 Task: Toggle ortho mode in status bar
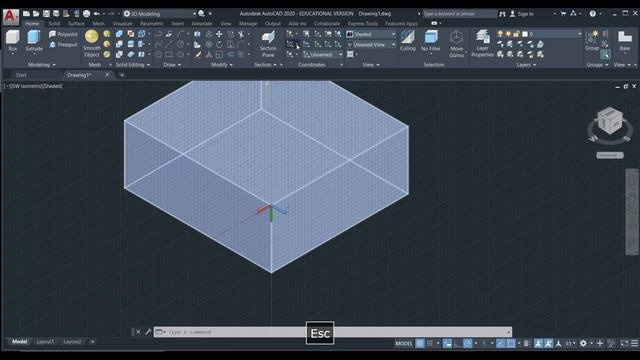pos(458,343)
